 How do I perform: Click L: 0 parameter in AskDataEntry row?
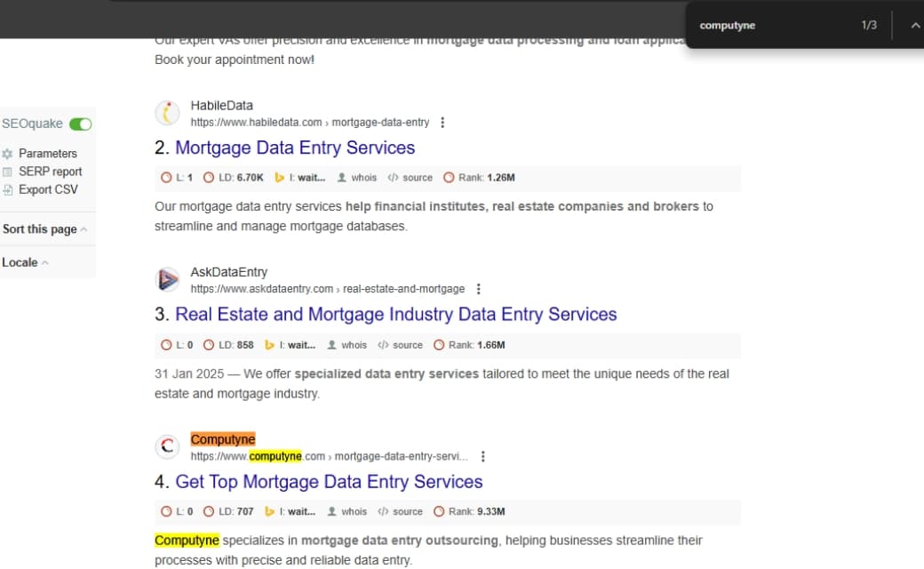point(177,345)
